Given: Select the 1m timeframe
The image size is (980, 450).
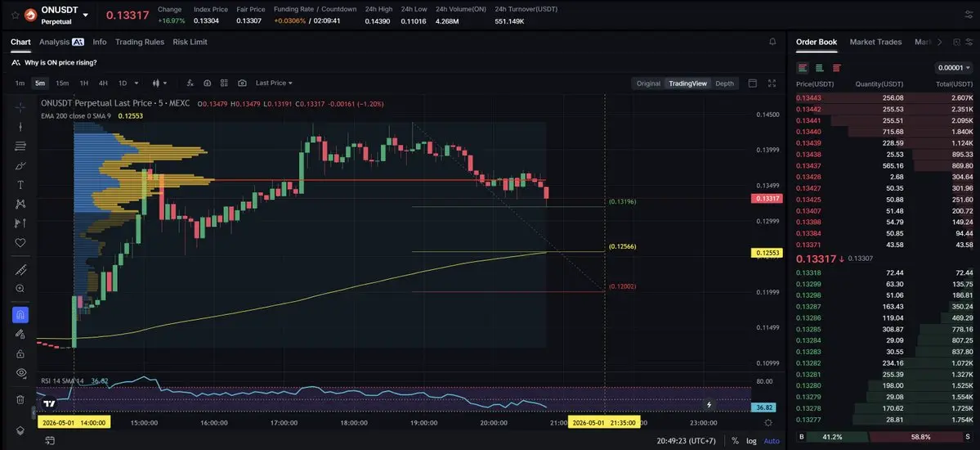Looking at the screenshot, I should click(x=20, y=83).
